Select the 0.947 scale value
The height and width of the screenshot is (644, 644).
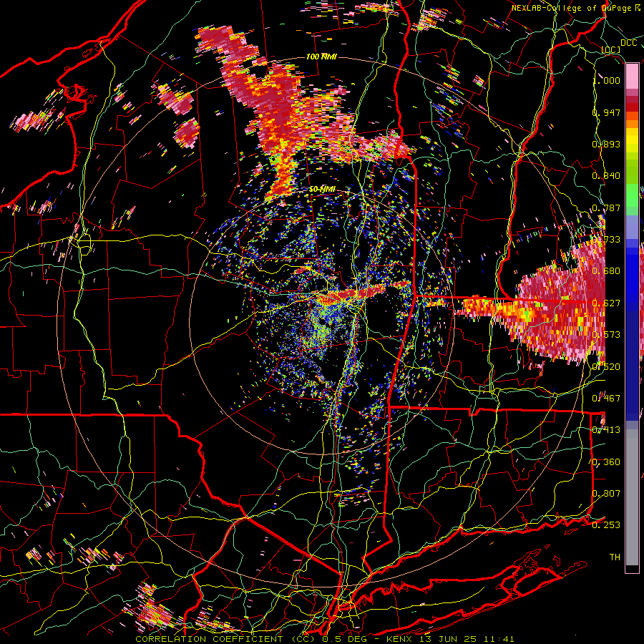click(x=607, y=112)
